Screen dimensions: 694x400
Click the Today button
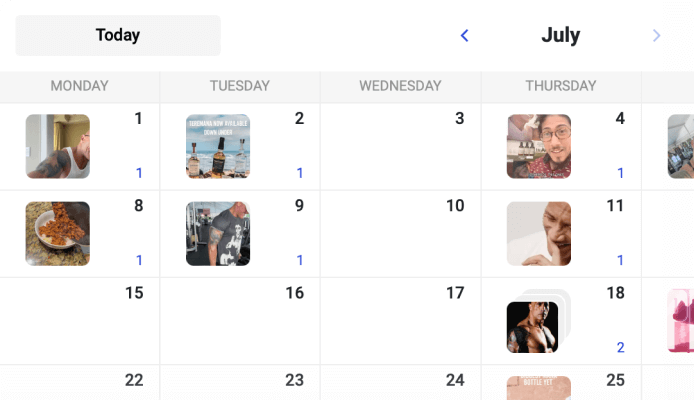click(x=118, y=35)
